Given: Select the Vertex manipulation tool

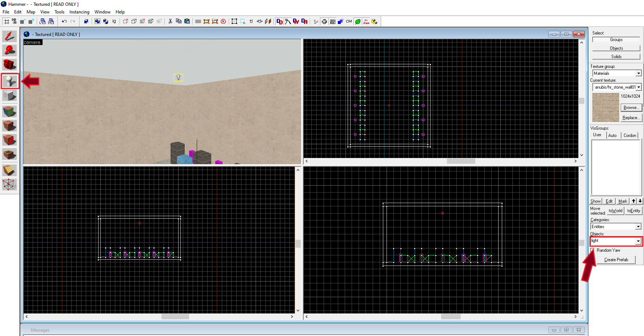Looking at the screenshot, I should click(x=9, y=185).
